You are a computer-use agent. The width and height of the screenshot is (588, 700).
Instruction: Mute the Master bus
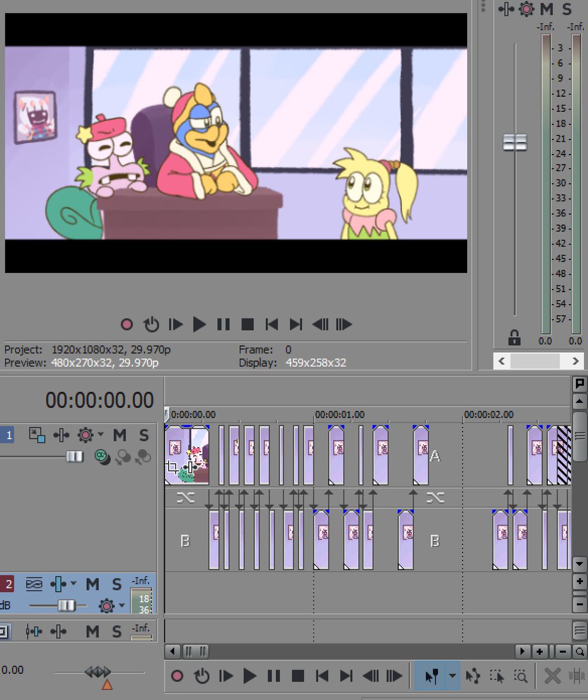point(547,9)
